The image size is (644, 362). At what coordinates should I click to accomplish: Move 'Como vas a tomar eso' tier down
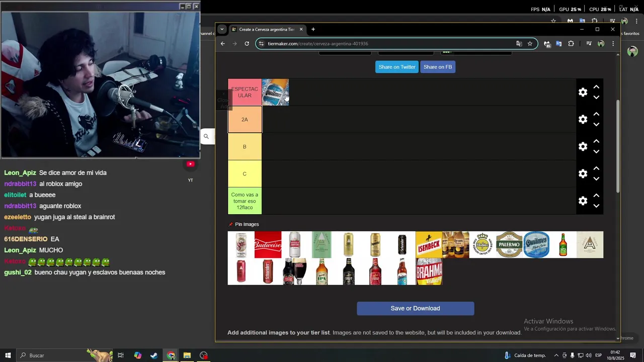coord(596,206)
